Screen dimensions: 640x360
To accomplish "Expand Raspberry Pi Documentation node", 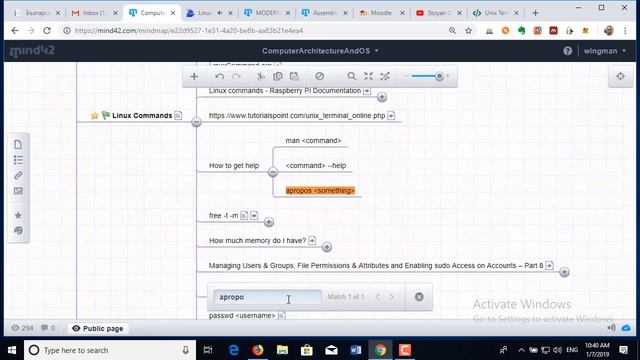I will 382,97.
